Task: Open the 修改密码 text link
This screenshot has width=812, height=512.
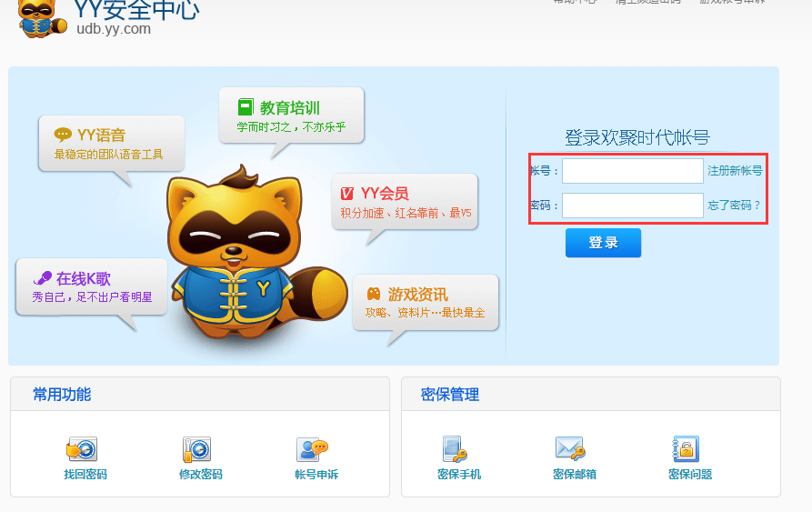Action: (200, 474)
